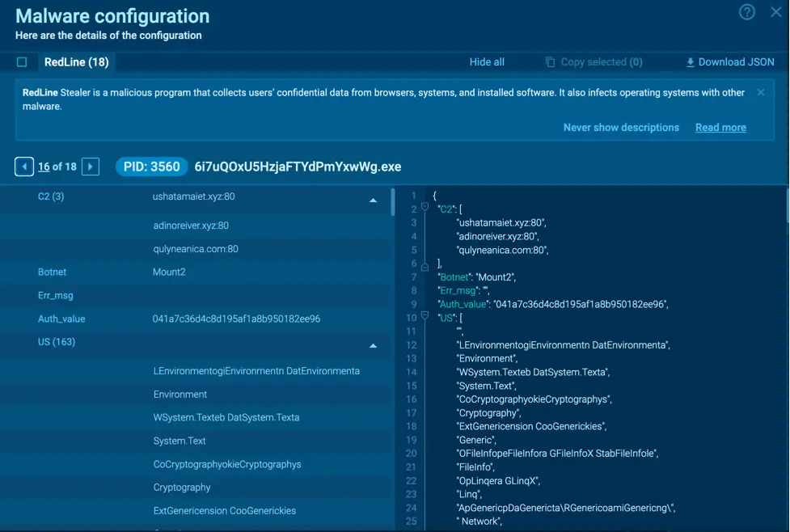Viewport: 790px width, 532px height.
Task: Open the help question mark icon
Action: coord(746,11)
